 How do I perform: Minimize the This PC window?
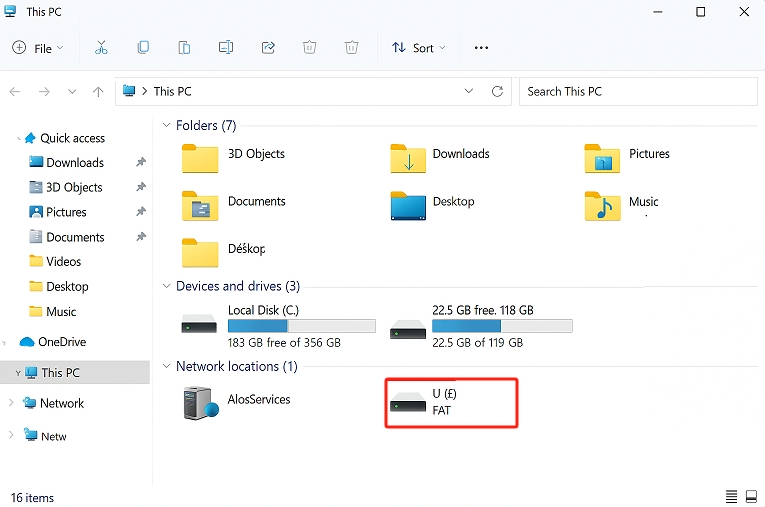[x=658, y=12]
